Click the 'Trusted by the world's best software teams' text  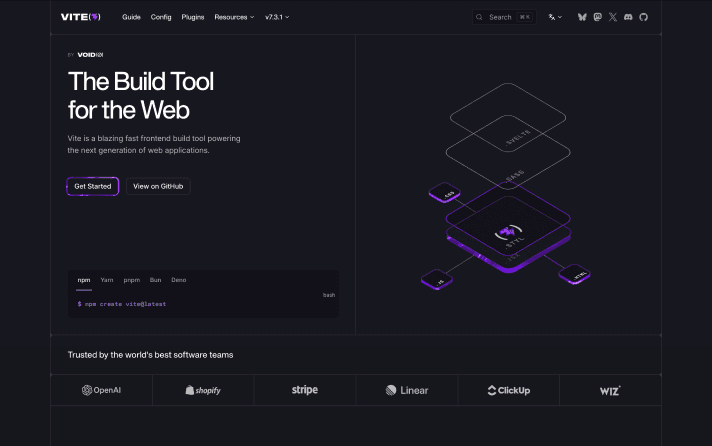[x=150, y=355]
